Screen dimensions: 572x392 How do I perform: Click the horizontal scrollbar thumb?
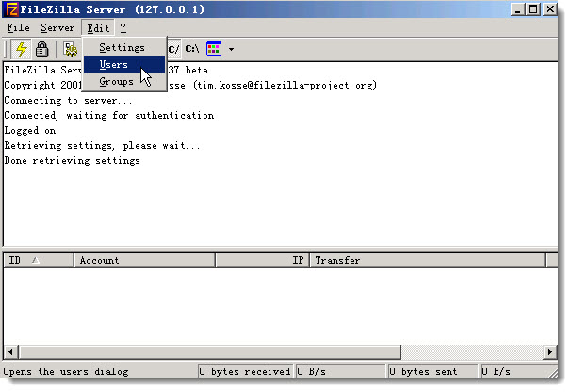pyautogui.click(x=210, y=351)
